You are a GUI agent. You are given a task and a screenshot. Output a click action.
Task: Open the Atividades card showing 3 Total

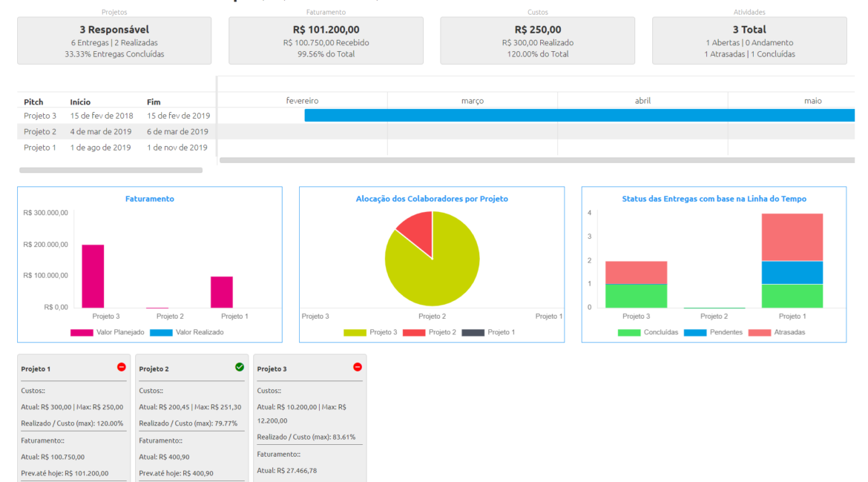[x=749, y=40]
